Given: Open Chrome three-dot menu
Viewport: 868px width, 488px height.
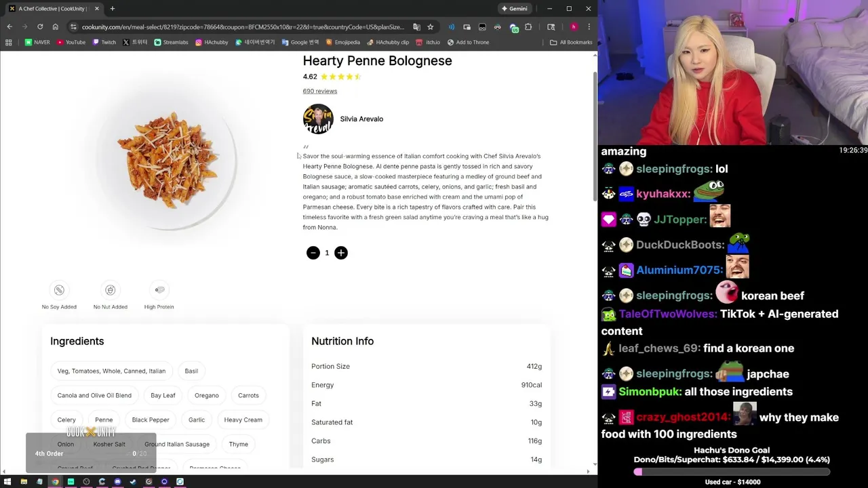Looking at the screenshot, I should pos(589,27).
